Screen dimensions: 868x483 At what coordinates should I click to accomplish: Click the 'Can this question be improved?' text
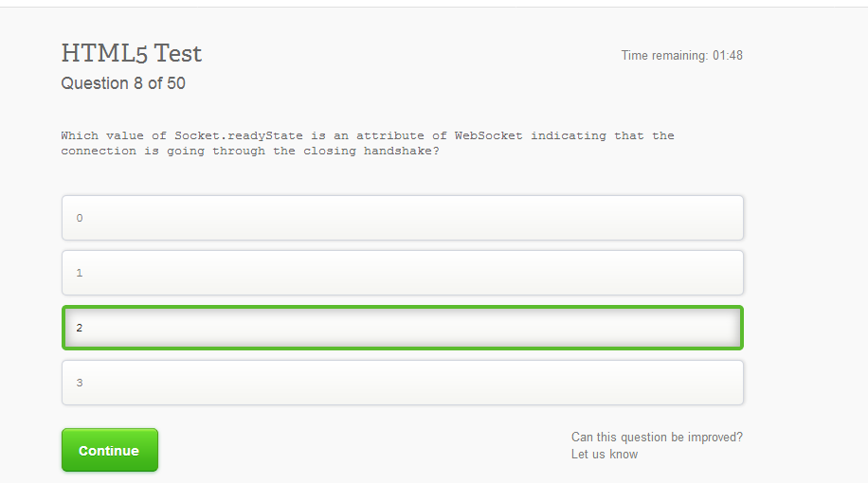657,438
